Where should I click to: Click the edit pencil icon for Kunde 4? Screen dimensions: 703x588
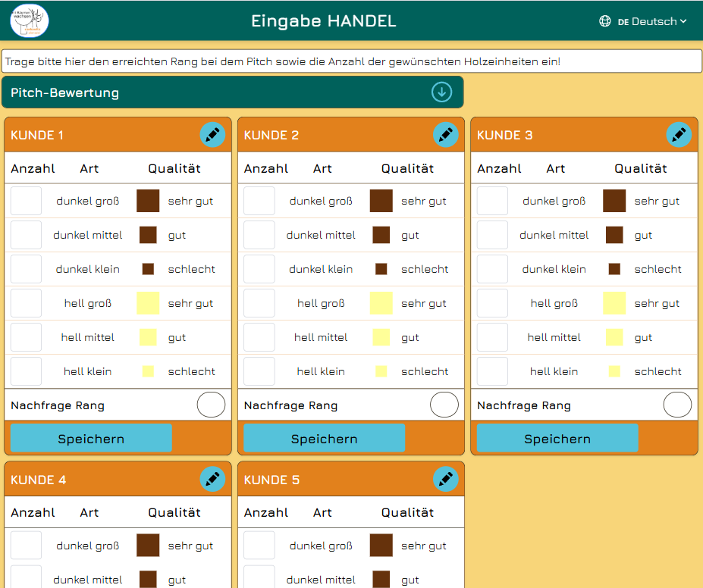point(212,479)
